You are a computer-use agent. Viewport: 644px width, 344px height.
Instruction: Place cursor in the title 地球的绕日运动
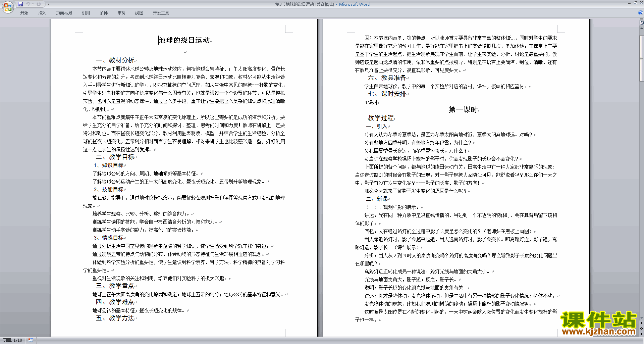coord(184,40)
